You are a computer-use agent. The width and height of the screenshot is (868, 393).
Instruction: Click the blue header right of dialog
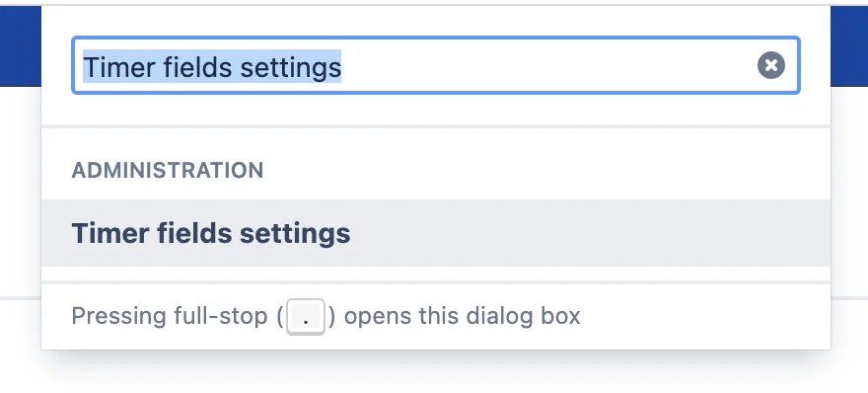(849, 46)
